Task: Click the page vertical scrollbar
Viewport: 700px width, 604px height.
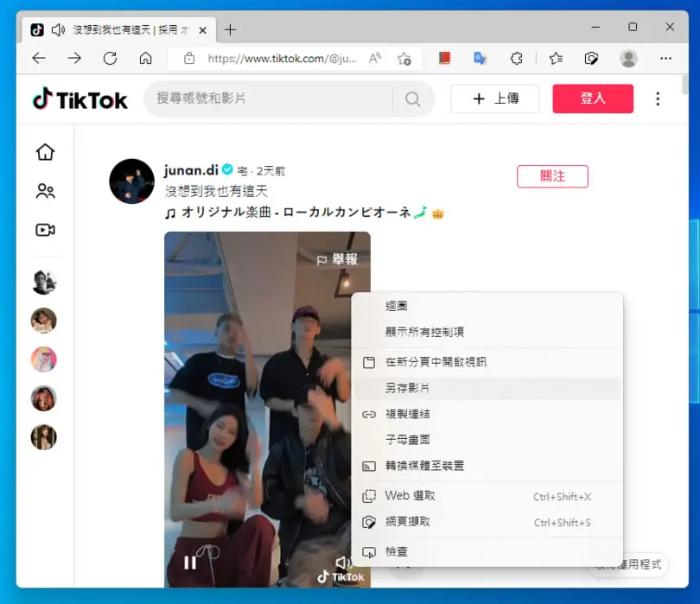Action: 685,86
